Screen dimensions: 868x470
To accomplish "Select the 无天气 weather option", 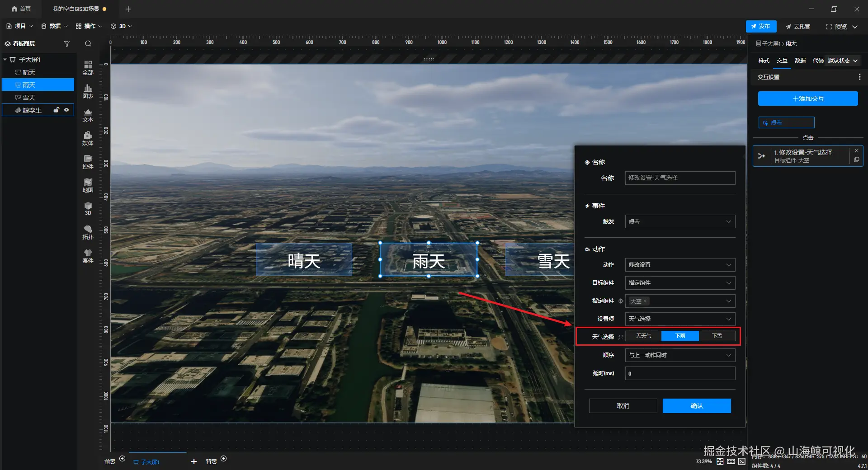I will [x=643, y=336].
